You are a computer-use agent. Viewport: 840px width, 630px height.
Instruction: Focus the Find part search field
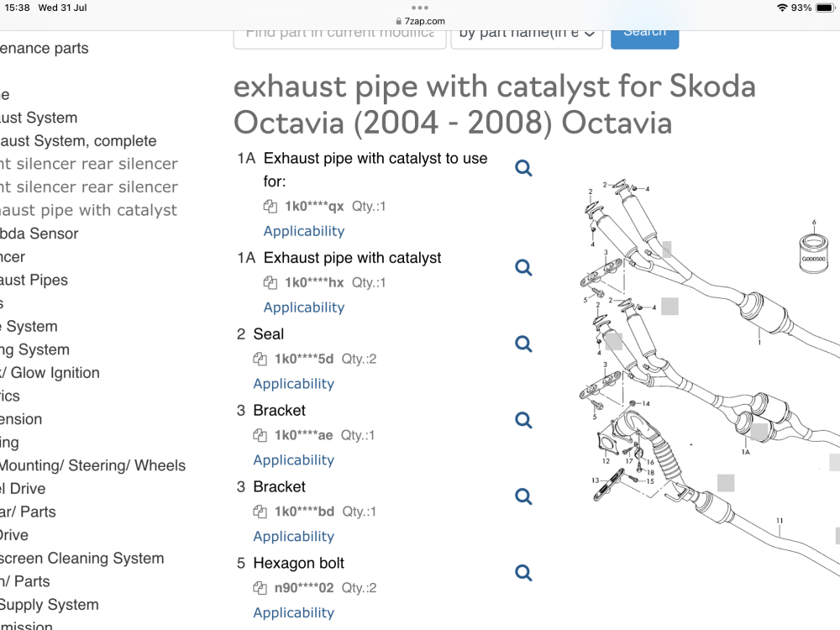[339, 36]
